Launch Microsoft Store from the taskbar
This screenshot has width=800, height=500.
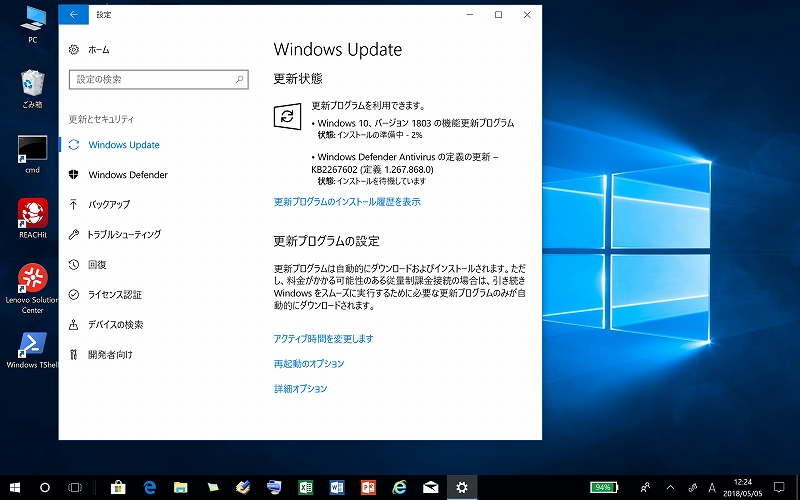tap(118, 488)
